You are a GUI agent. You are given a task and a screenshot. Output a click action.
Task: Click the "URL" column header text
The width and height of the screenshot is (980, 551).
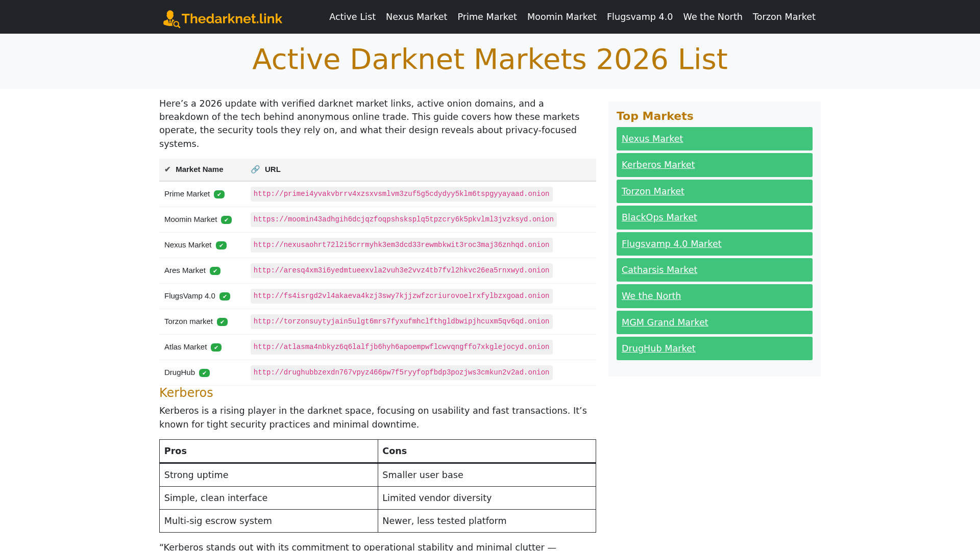(273, 169)
